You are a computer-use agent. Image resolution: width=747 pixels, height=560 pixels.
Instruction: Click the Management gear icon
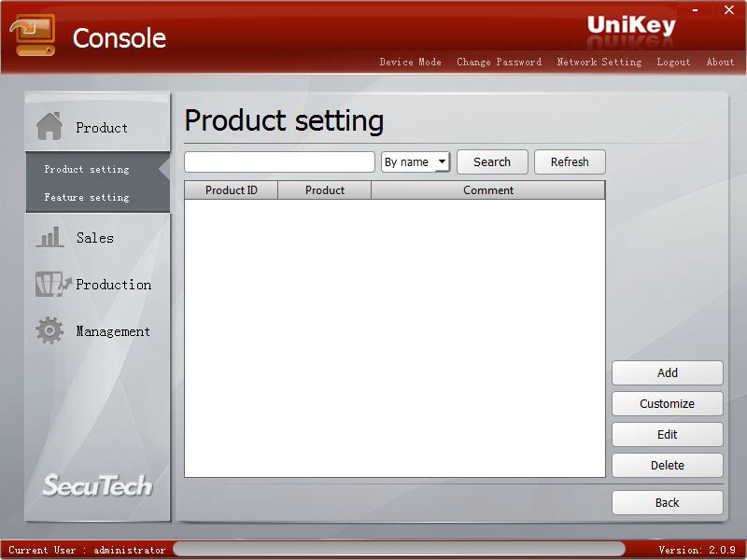(x=49, y=330)
